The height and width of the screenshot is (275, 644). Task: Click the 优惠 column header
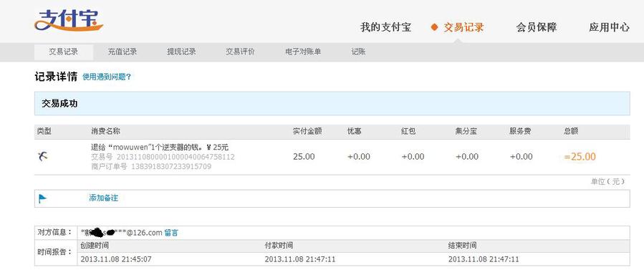click(x=355, y=131)
